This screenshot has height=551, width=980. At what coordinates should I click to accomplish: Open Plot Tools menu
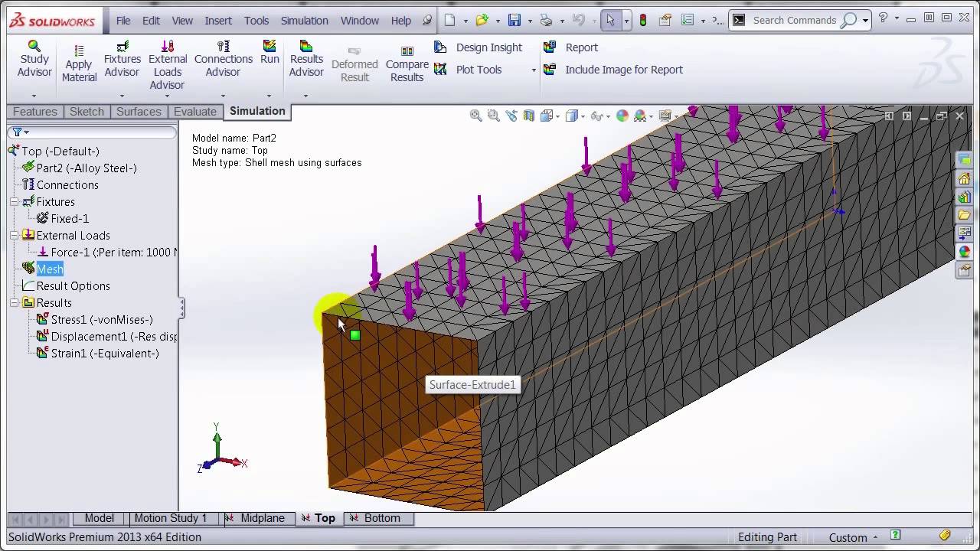coord(469,70)
